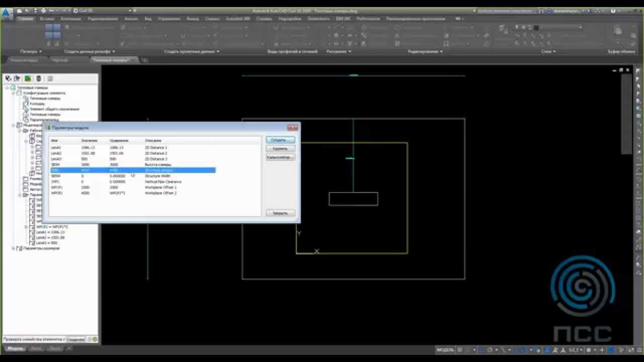Click the Уравнение column header
644x362 pixels.
(119, 140)
